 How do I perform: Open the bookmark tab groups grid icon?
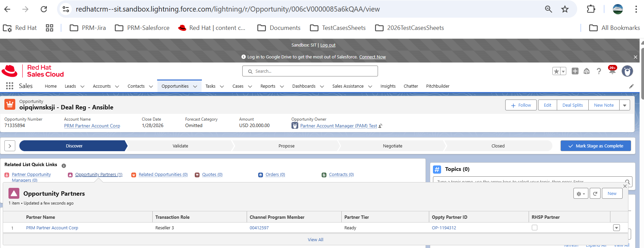[x=50, y=28]
